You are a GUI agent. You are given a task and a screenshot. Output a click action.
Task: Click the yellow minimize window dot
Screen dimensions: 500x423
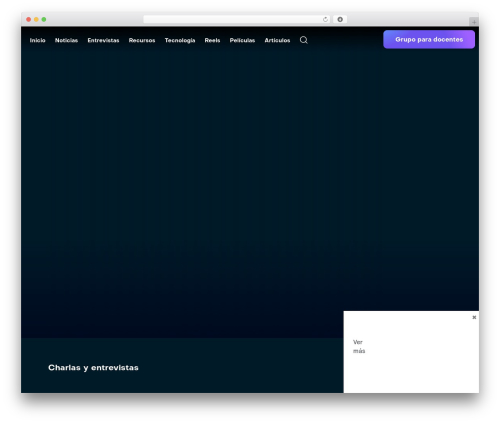click(36, 19)
